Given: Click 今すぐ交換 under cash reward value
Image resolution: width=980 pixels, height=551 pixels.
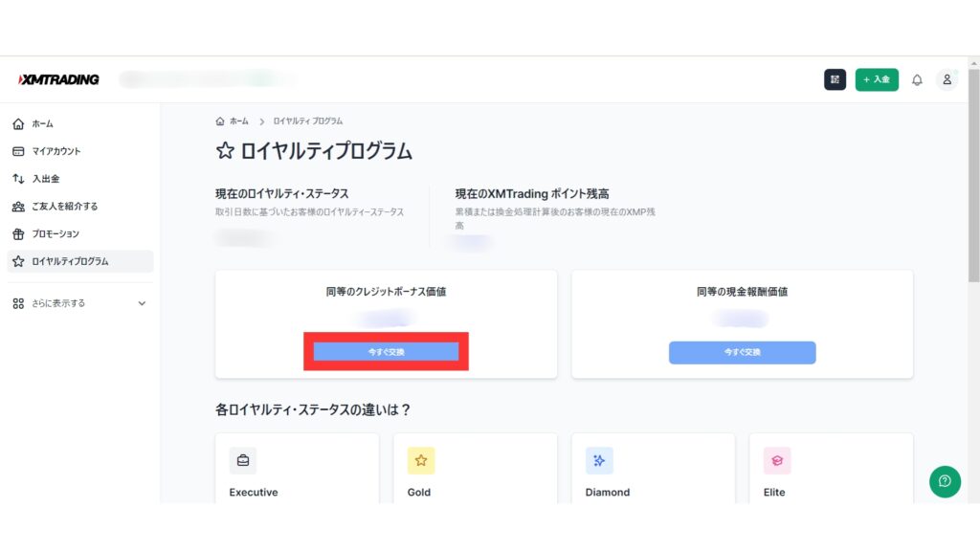Looking at the screenshot, I should click(x=742, y=352).
